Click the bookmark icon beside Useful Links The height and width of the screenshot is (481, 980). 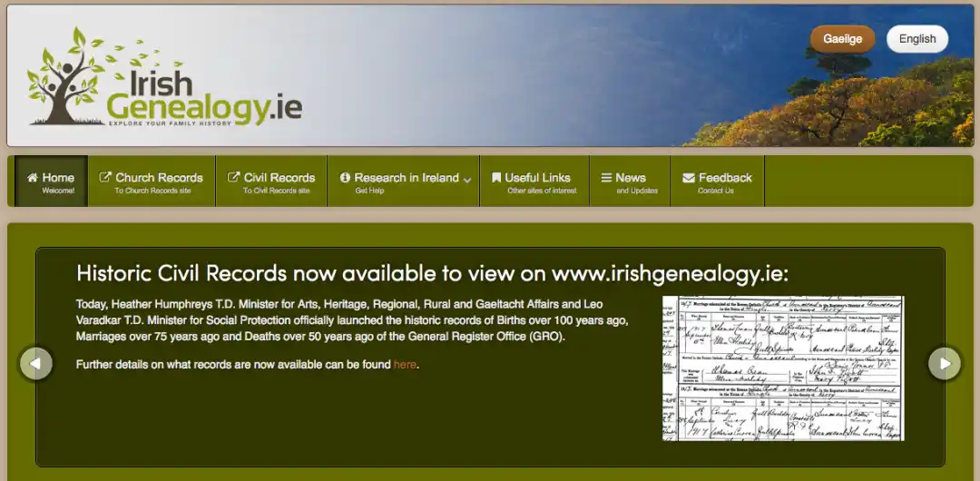tap(496, 178)
